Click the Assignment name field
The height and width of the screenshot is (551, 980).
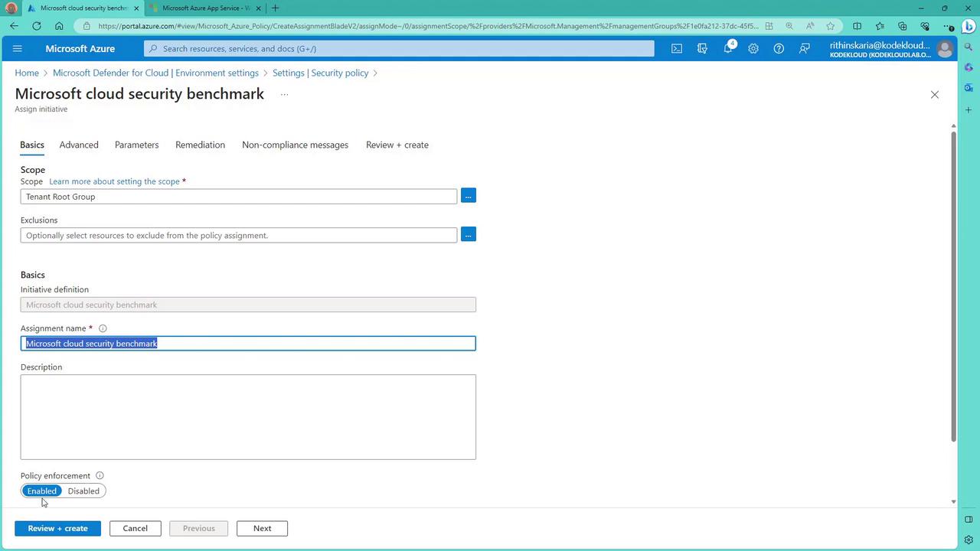click(248, 344)
